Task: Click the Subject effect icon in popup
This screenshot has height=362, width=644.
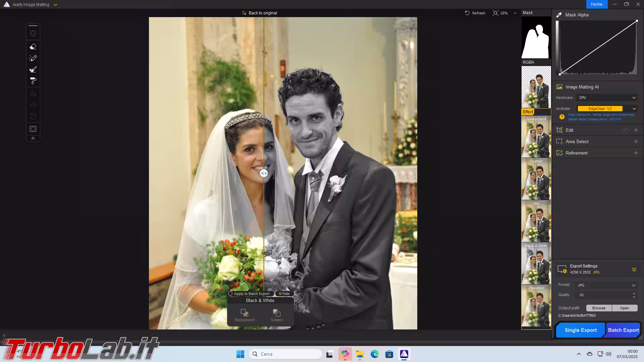Action: click(x=277, y=313)
